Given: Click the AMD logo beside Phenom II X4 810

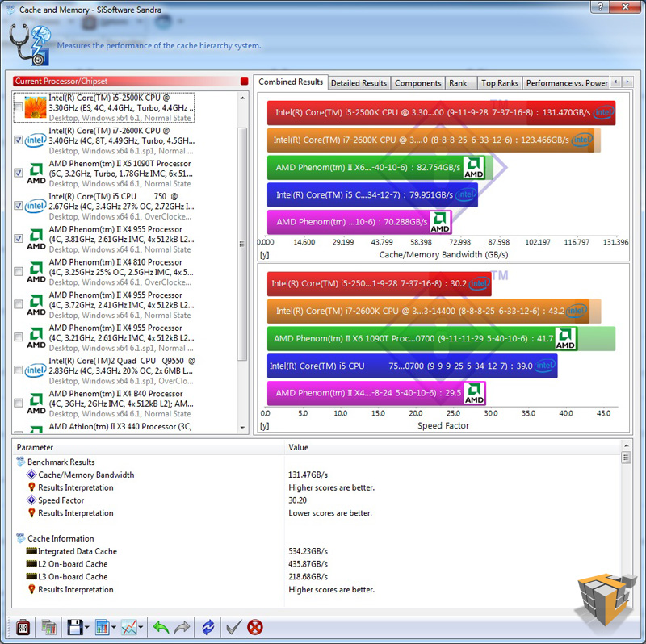Looking at the screenshot, I should pyautogui.click(x=36, y=272).
